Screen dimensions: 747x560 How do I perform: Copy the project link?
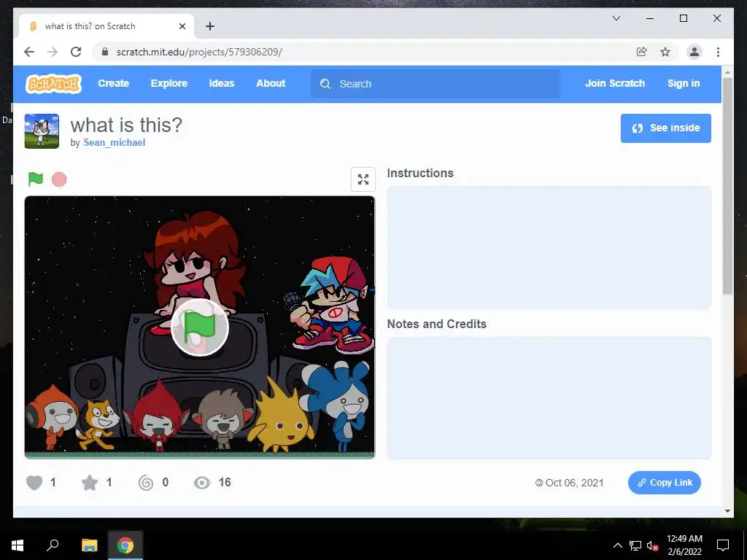pyautogui.click(x=664, y=483)
